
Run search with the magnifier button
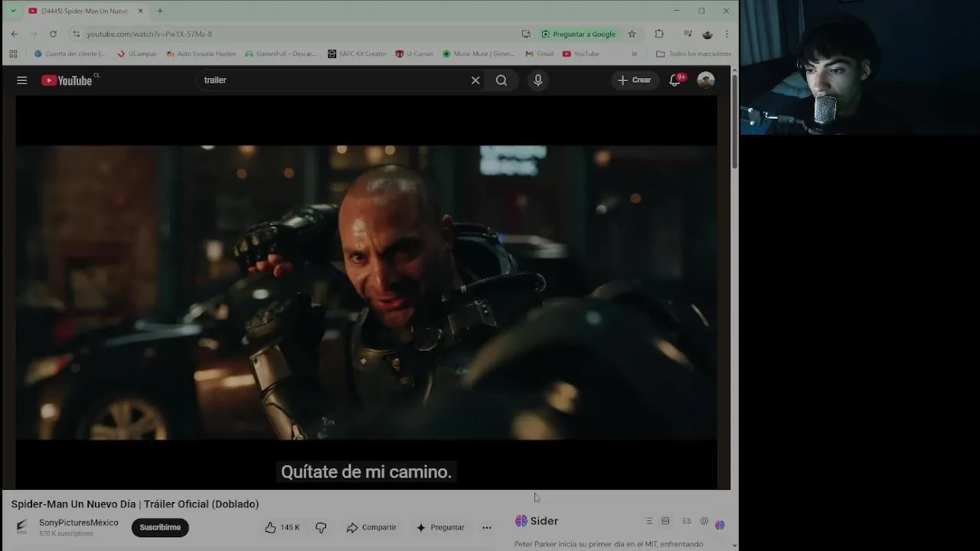(x=501, y=80)
